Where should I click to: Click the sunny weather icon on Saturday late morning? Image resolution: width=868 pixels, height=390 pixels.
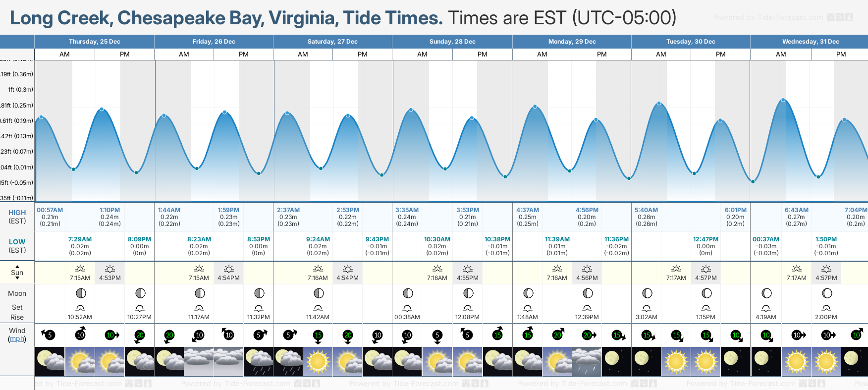pos(318,362)
